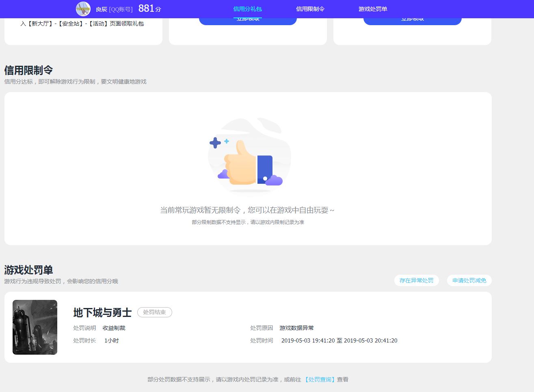
Task: Click the 地下城与勇士 game title
Action: click(102, 312)
